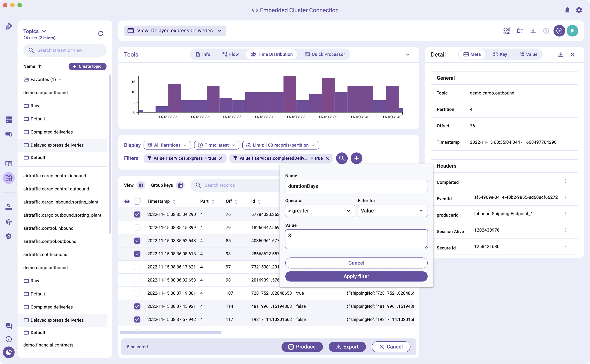Open the Filter for Value dropdown
Screen dimensions: 590x364
point(393,211)
